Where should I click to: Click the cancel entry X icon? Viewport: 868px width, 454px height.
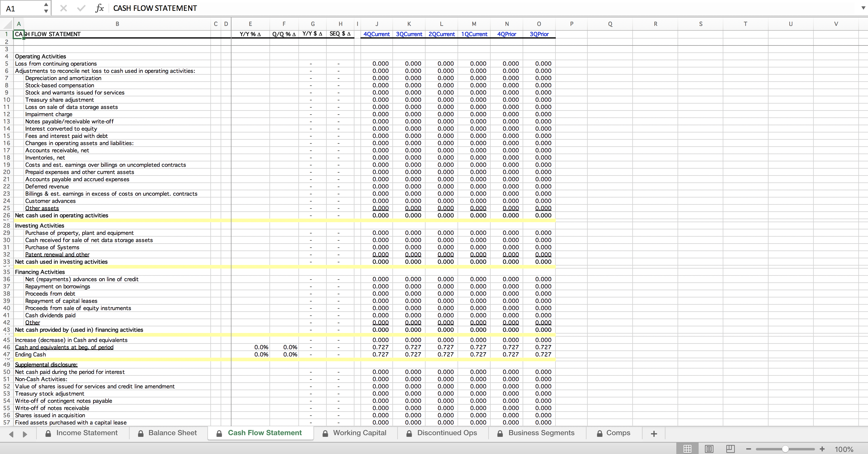[63, 8]
